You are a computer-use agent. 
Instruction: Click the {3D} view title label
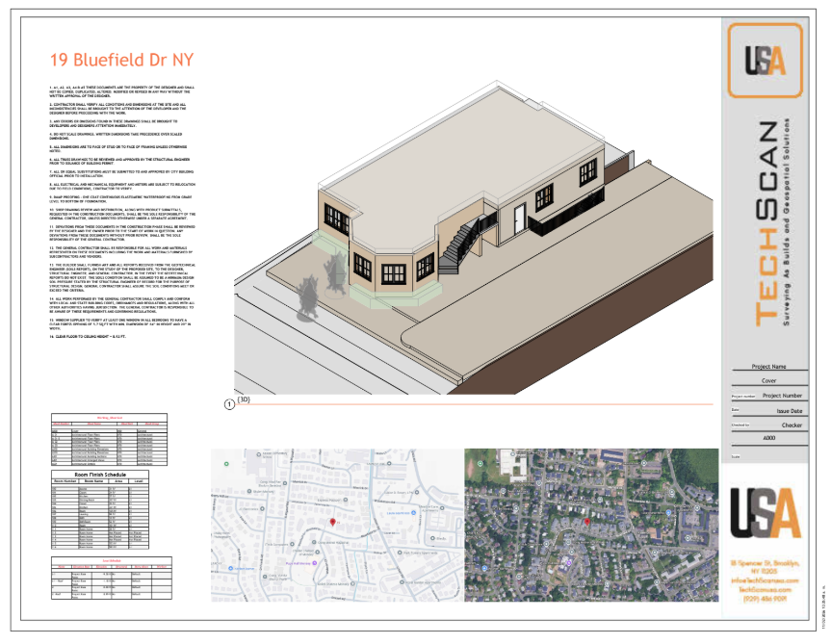(243, 399)
